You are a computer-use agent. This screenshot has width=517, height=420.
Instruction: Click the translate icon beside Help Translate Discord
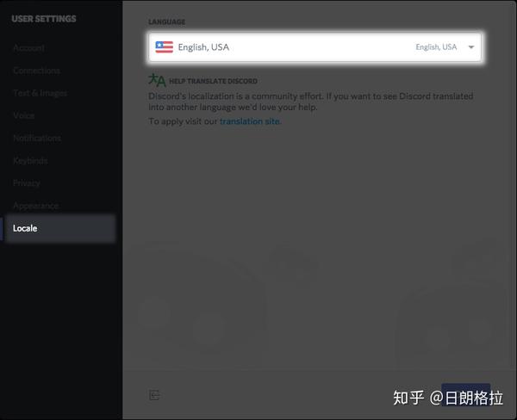(x=157, y=80)
